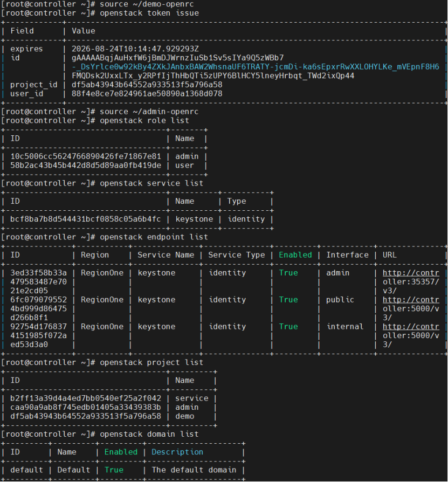Click the 'Service Name' column header

(166, 255)
